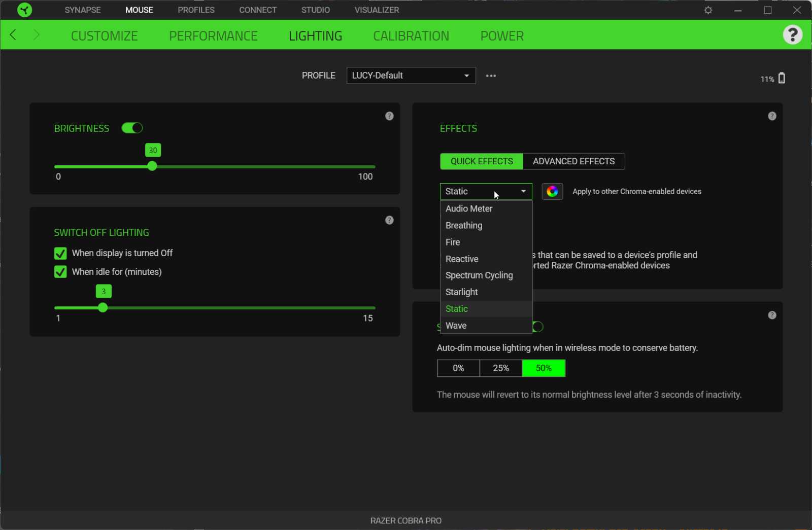Screen dimensions: 812x530
Task: Click the RAZER COBRA PRO device label
Action: tap(406, 521)
